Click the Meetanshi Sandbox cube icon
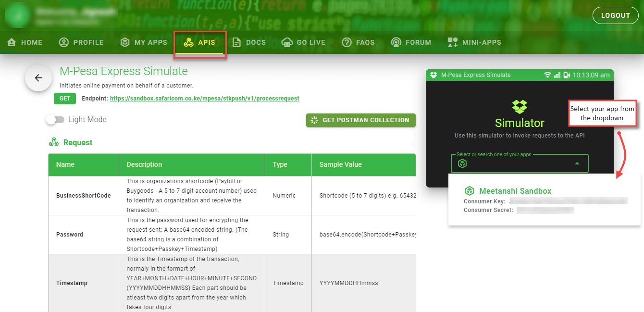 click(470, 191)
